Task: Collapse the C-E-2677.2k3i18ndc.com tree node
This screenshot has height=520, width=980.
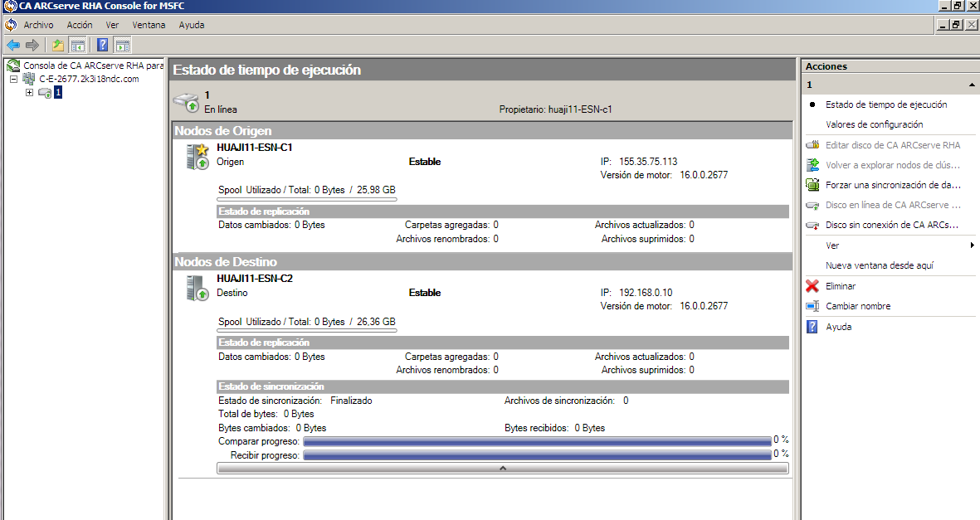Action: (14, 80)
